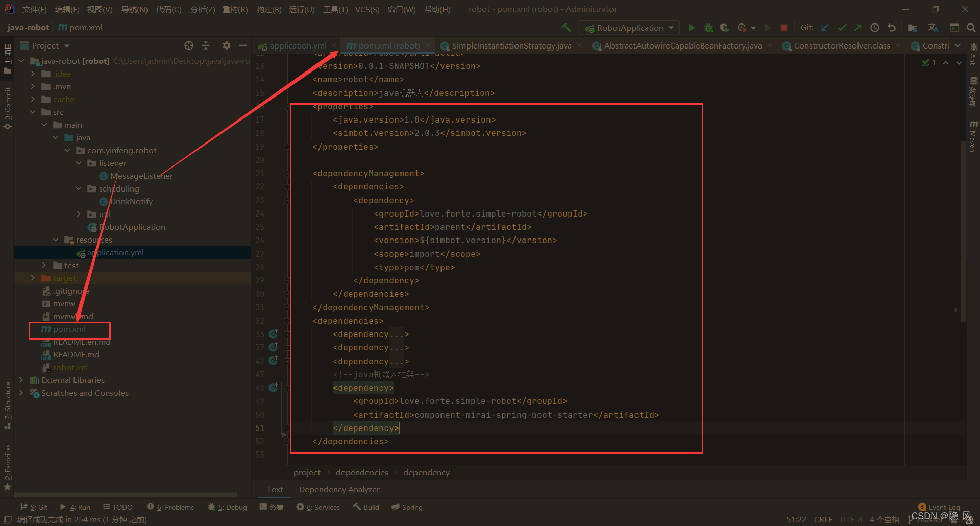Image resolution: width=980 pixels, height=526 pixels.
Task: Open the Dependency Analyzer tab
Action: click(x=339, y=489)
